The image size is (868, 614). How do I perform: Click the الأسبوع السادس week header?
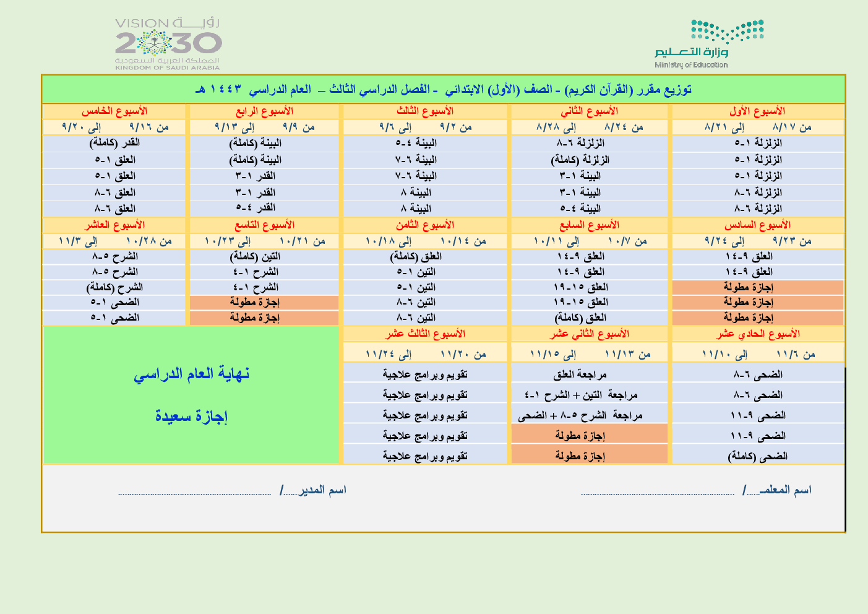(757, 225)
